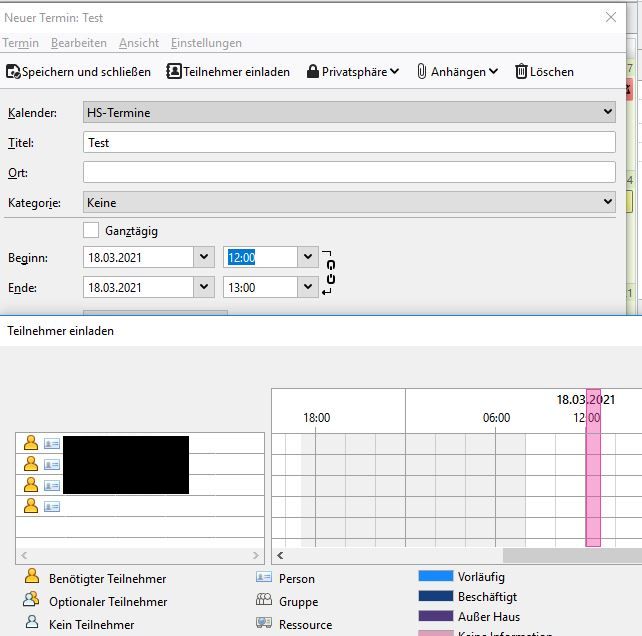Open the Bearbeiten menu
The width and height of the screenshot is (642, 636).
(x=79, y=43)
